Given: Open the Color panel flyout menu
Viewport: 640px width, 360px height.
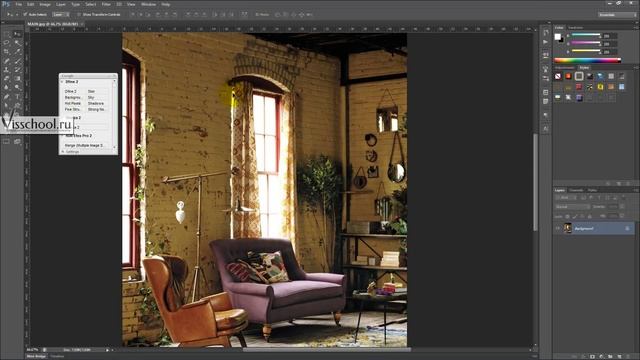Looking at the screenshot, I should click(x=636, y=27).
